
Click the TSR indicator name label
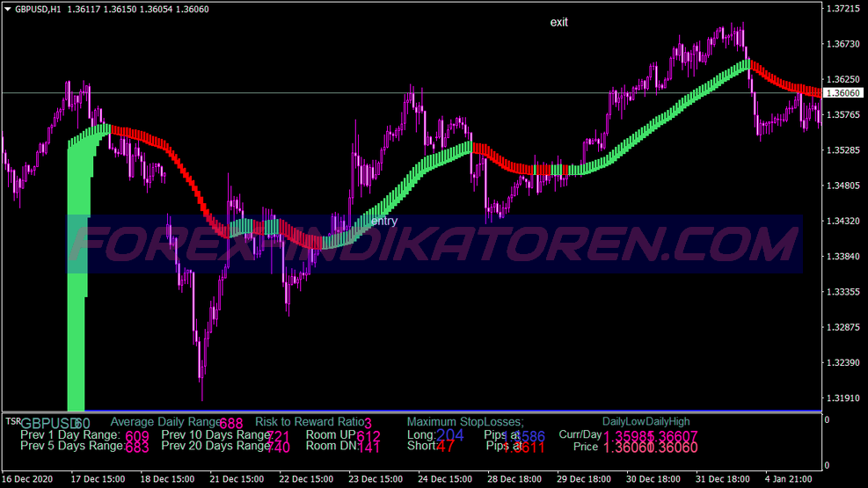click(x=12, y=421)
